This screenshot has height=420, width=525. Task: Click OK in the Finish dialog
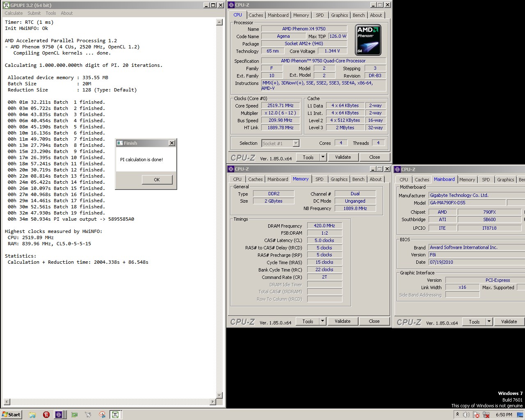point(157,180)
